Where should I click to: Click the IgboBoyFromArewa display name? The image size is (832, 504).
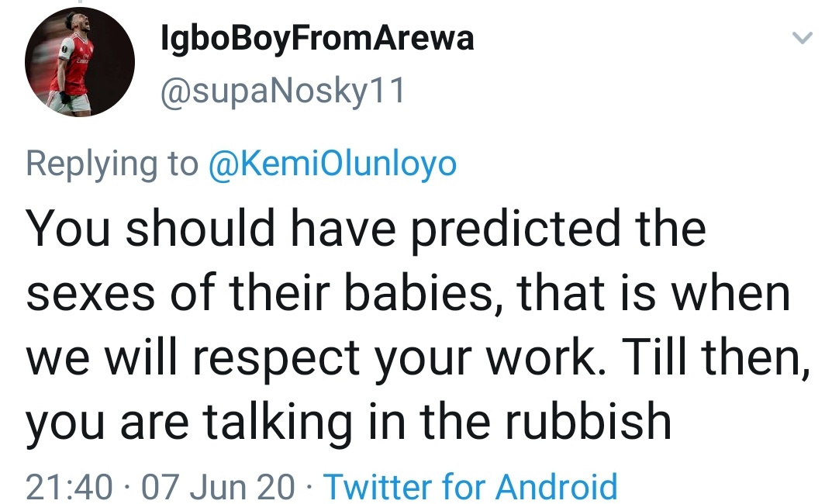pos(315,39)
